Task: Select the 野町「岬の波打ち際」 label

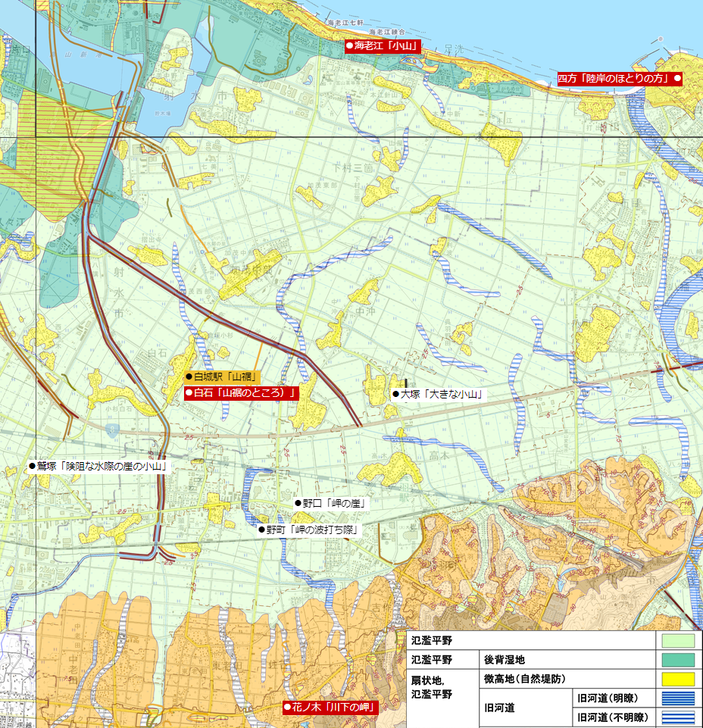Action: (x=308, y=530)
